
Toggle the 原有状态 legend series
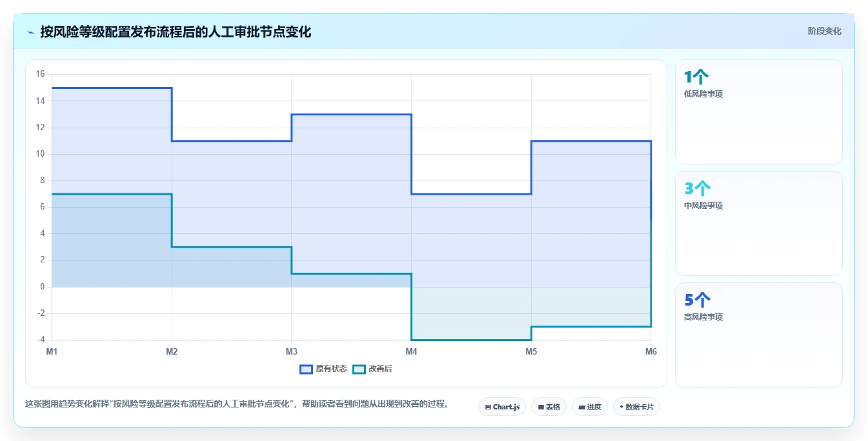(x=323, y=369)
